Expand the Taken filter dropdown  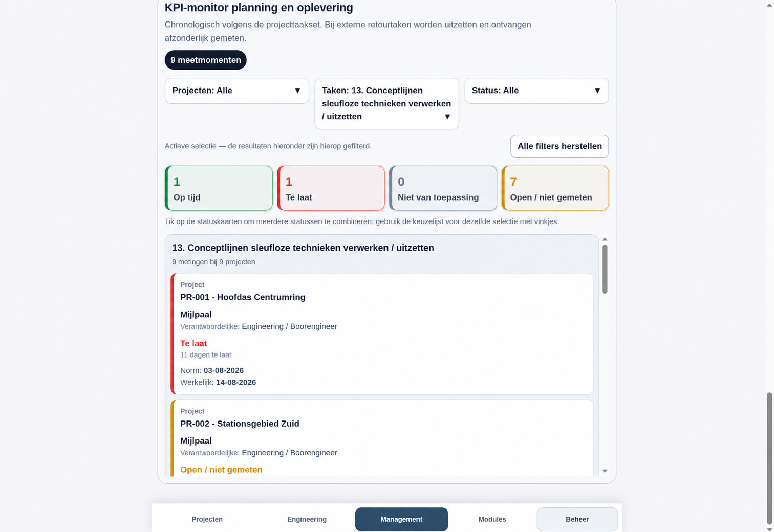tap(386, 103)
